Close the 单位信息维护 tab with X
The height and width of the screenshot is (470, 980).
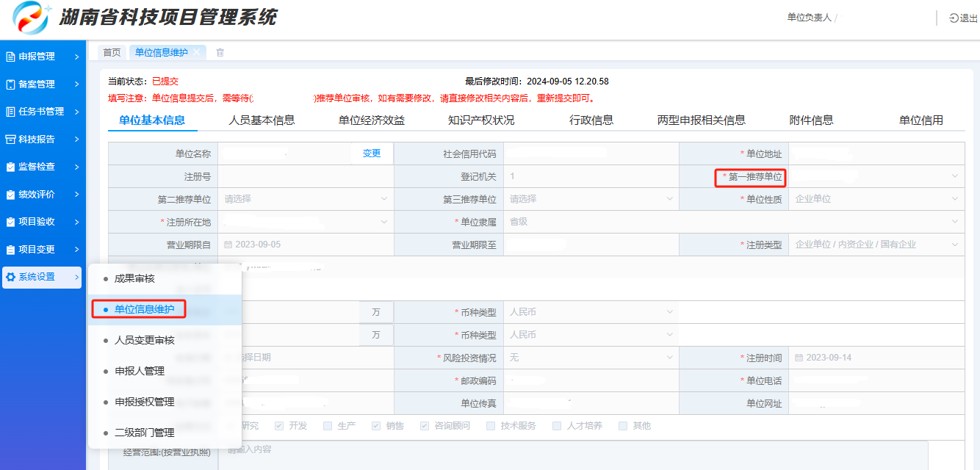coord(197,52)
